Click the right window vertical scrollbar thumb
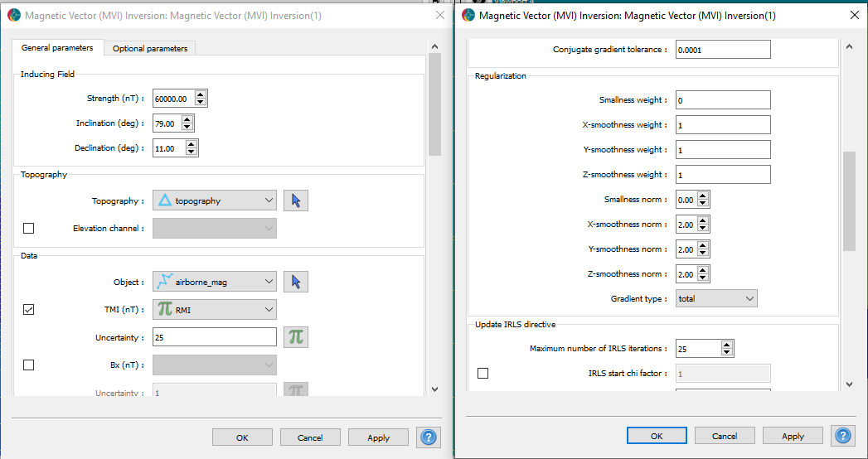Viewport: 868px width, 459px height. coord(849,201)
